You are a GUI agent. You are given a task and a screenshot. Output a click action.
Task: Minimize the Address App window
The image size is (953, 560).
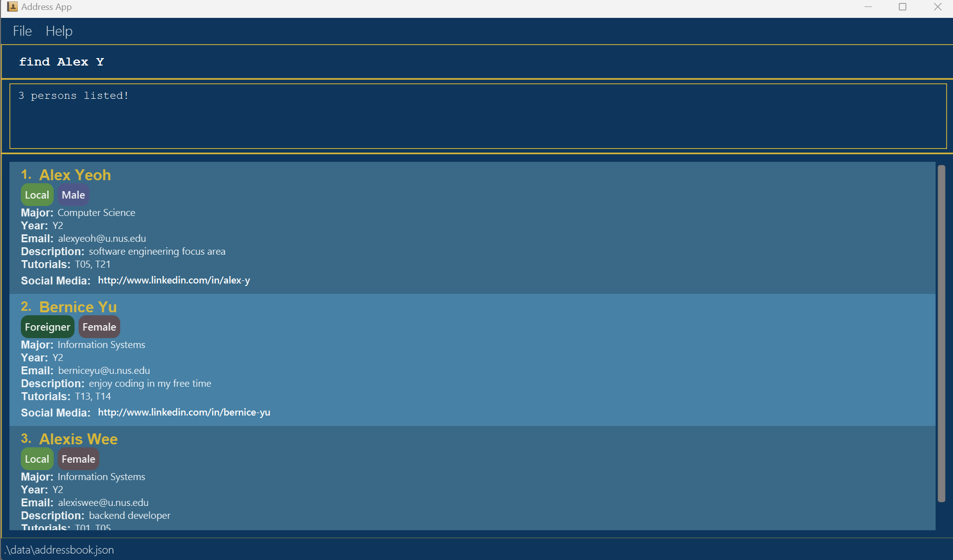(868, 7)
